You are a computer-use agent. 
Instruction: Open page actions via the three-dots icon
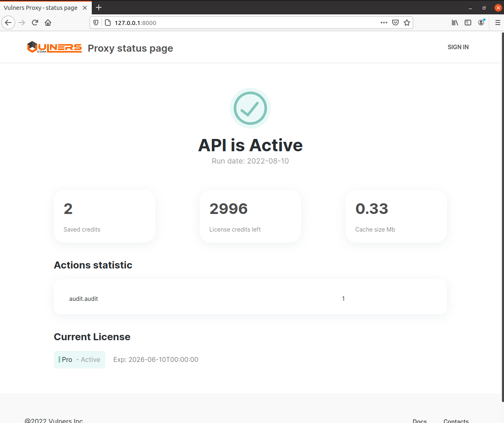point(384,23)
